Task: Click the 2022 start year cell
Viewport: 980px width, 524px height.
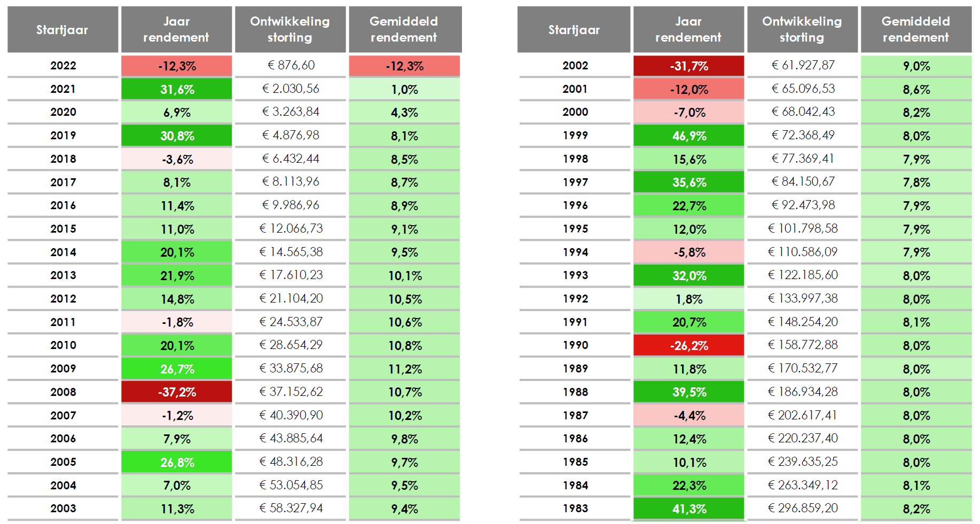Action: (x=63, y=66)
